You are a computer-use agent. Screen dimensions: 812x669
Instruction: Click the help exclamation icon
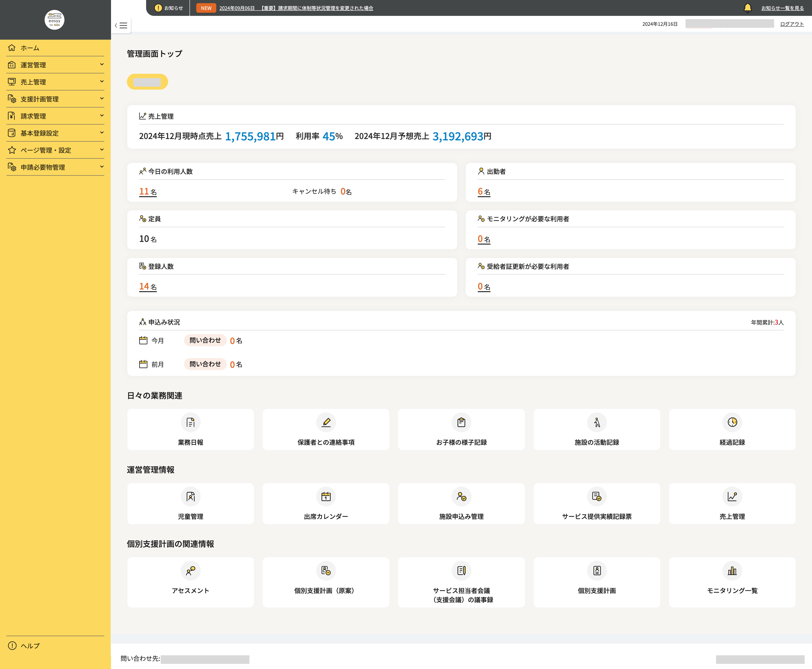[x=12, y=645]
